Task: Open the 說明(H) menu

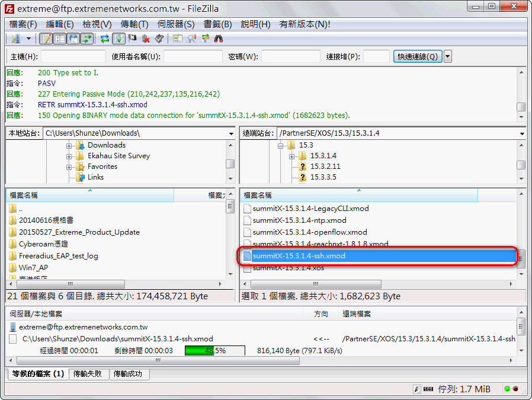Action: point(255,24)
